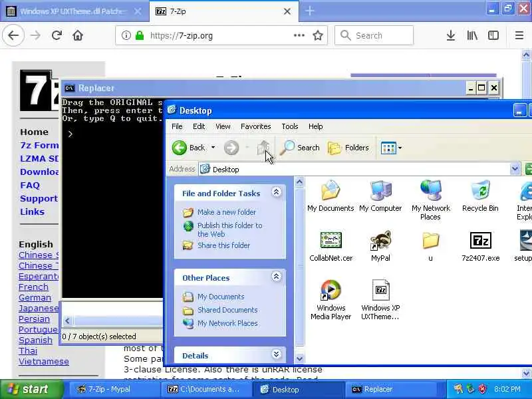Expand the Address bar dropdown
The width and height of the screenshot is (532, 399).
point(515,169)
